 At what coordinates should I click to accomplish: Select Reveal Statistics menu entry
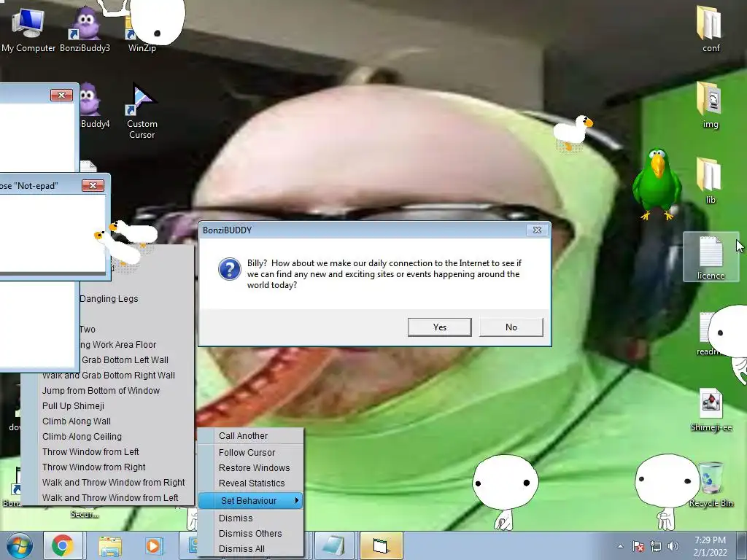pos(251,483)
